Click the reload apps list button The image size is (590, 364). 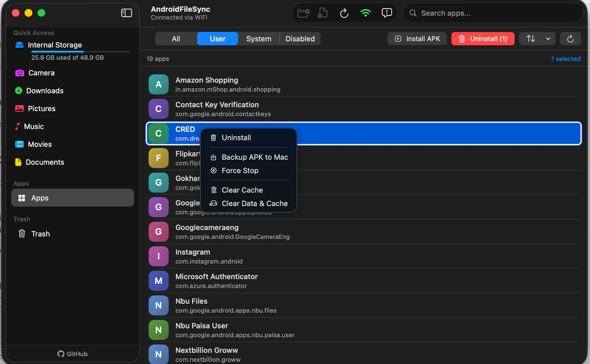coord(570,39)
